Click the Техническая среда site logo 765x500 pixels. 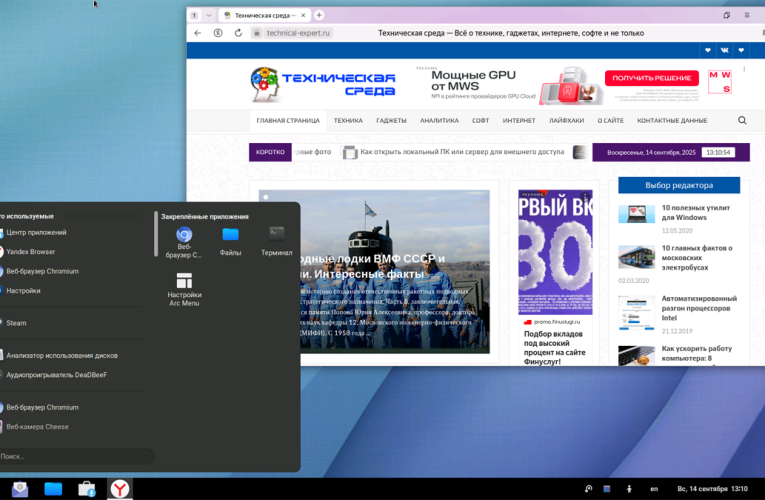point(322,84)
